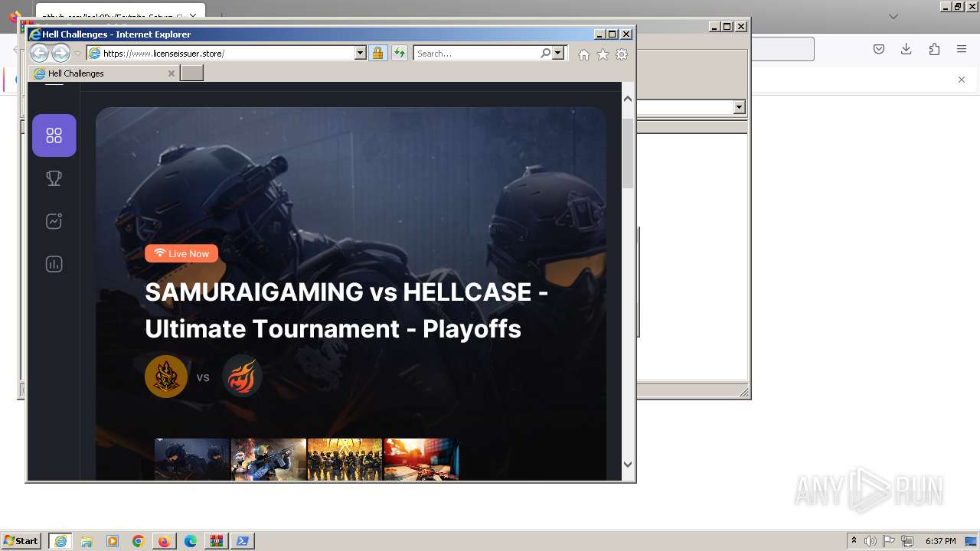
Task: Click the security lock report icon
Action: click(x=377, y=54)
